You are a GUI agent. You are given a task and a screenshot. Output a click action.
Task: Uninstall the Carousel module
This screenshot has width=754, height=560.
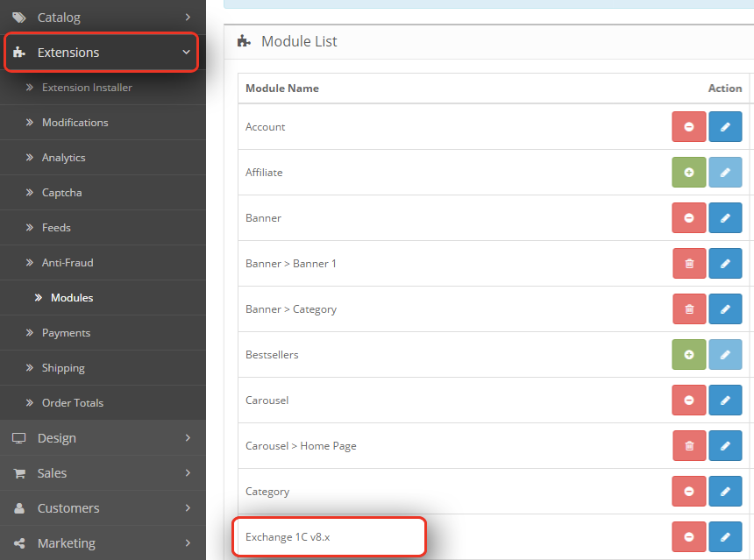(688, 400)
